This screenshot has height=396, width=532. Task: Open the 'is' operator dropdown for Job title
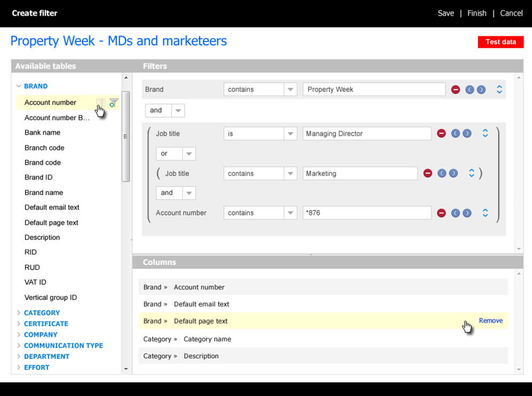click(290, 134)
